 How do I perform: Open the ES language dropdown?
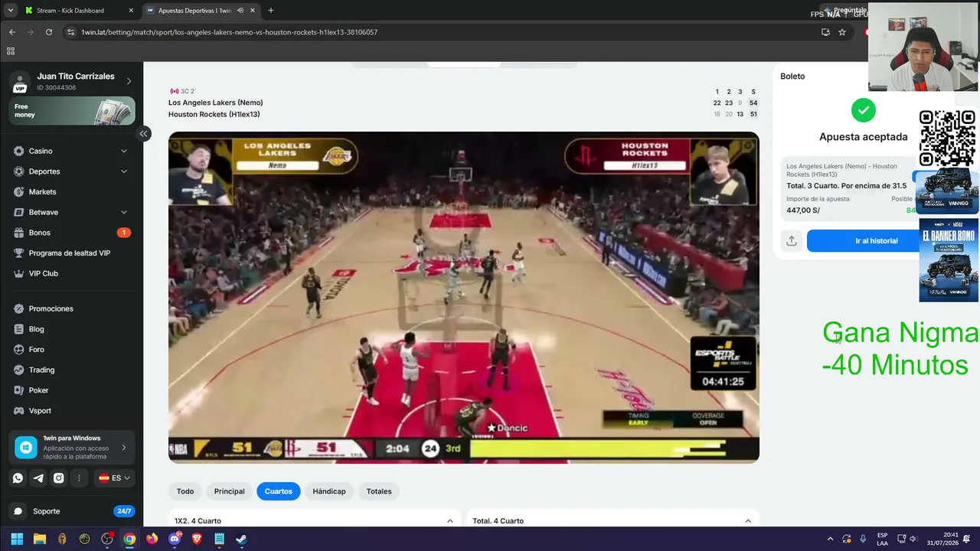tap(114, 478)
